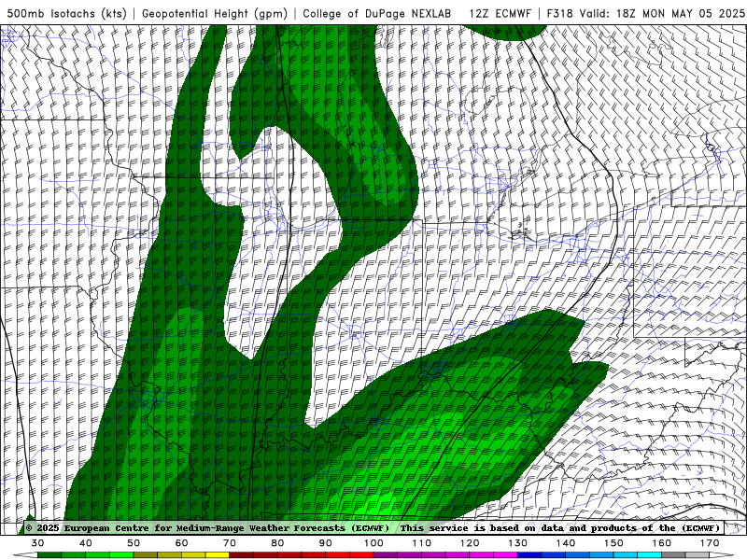Click the legend value 90

[326, 543]
